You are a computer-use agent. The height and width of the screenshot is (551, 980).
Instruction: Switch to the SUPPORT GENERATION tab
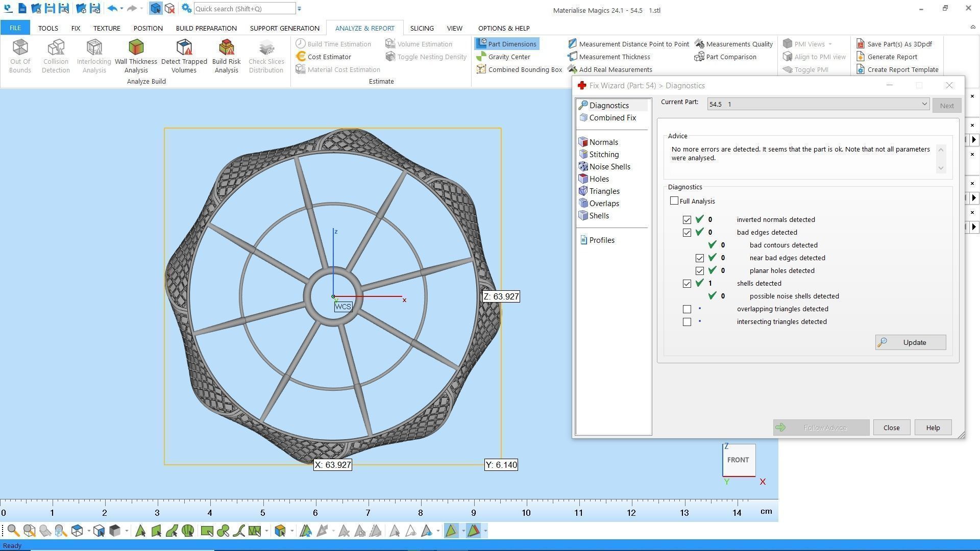(x=284, y=28)
